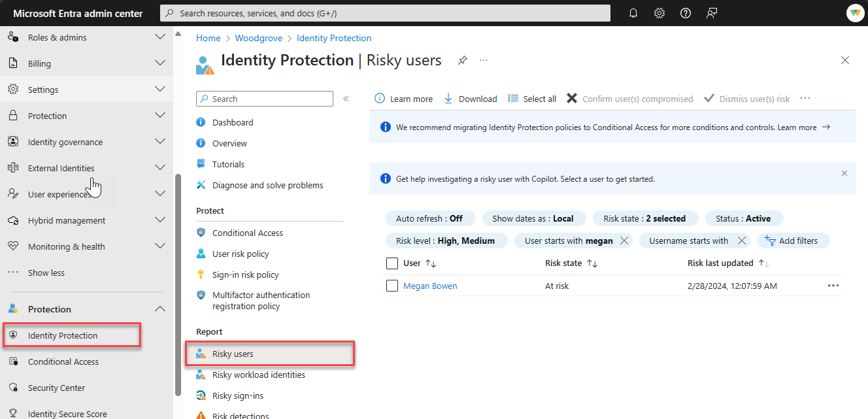
Task: Click the arrow after banner Learn more
Action: (x=826, y=127)
